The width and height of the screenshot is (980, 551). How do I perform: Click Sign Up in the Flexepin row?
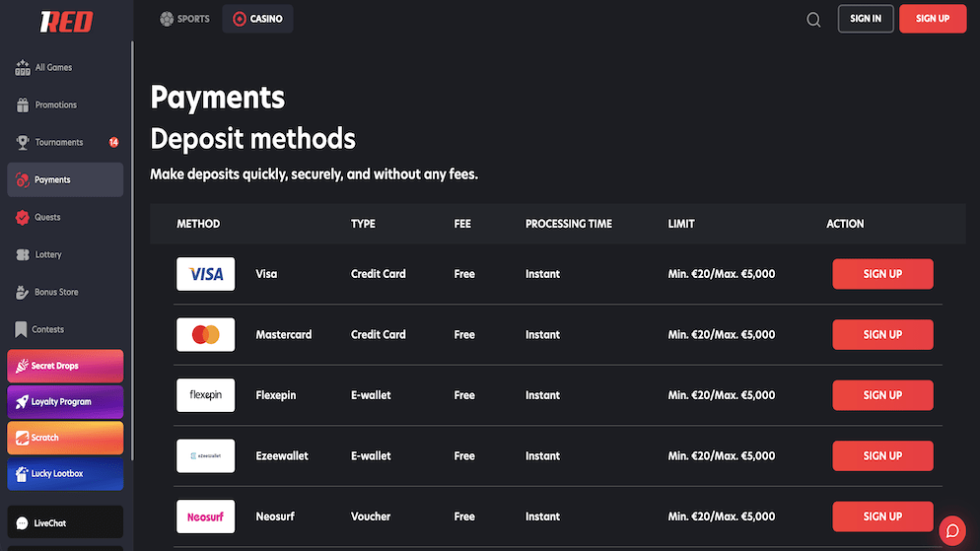tap(882, 395)
